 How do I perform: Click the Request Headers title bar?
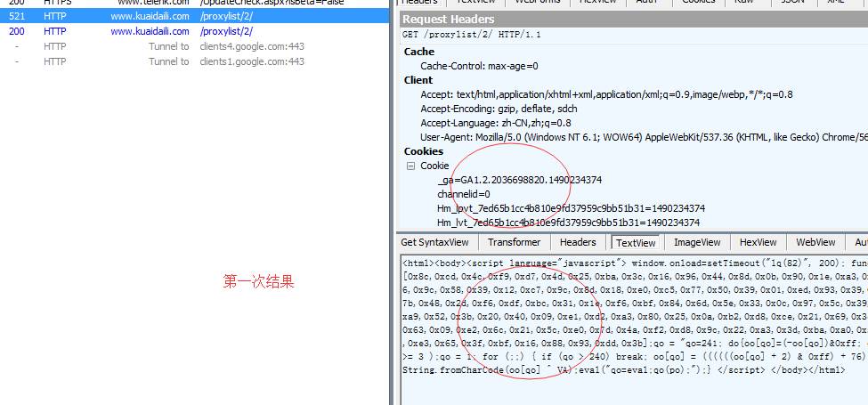point(634,20)
